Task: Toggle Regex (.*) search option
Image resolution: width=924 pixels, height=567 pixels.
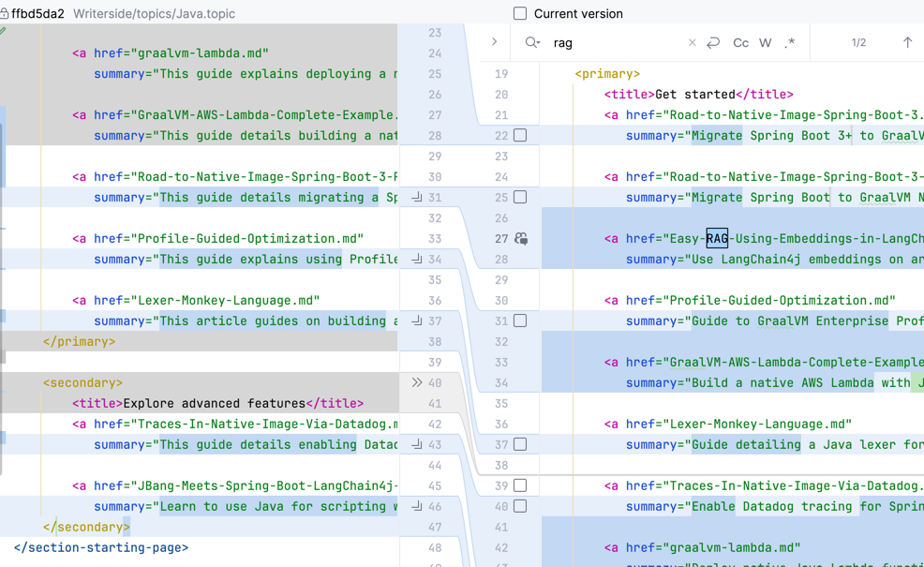Action: pos(790,42)
